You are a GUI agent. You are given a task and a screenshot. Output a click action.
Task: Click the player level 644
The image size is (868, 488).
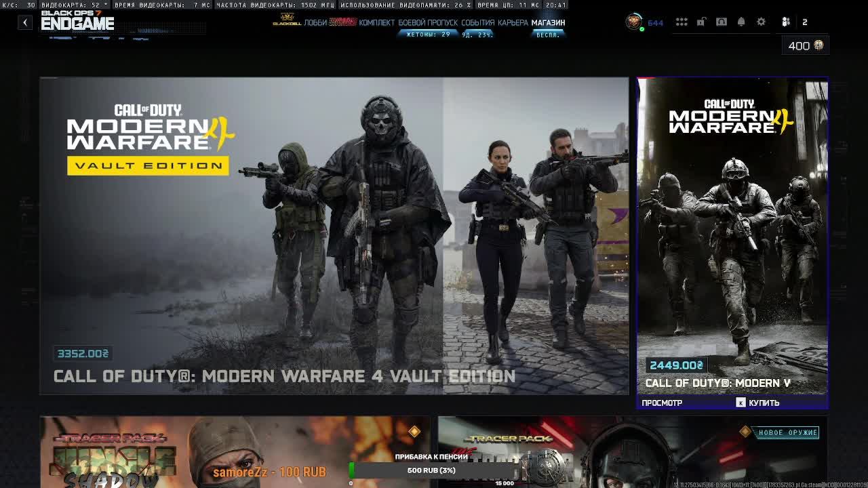[656, 23]
